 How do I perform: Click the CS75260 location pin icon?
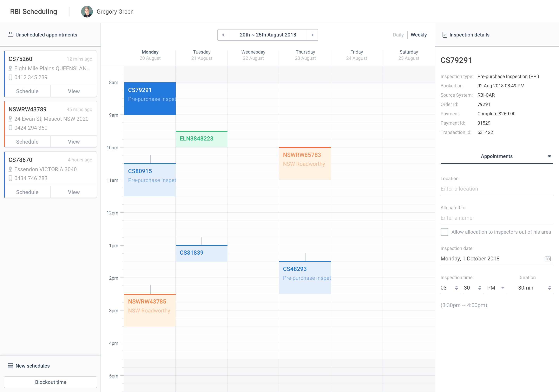pyautogui.click(x=10, y=69)
